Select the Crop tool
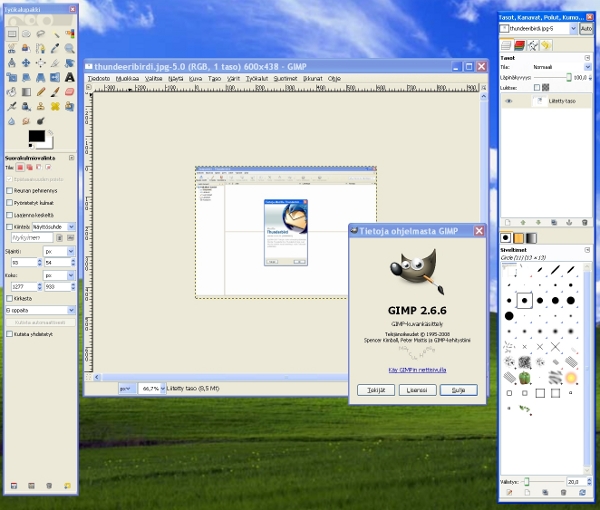The image size is (600, 510). pyautogui.click(x=55, y=63)
